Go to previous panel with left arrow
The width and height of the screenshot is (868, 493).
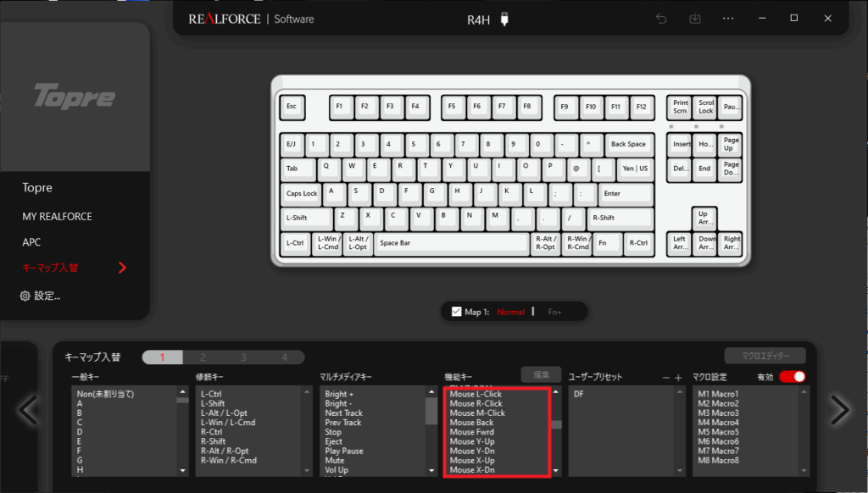(x=28, y=410)
